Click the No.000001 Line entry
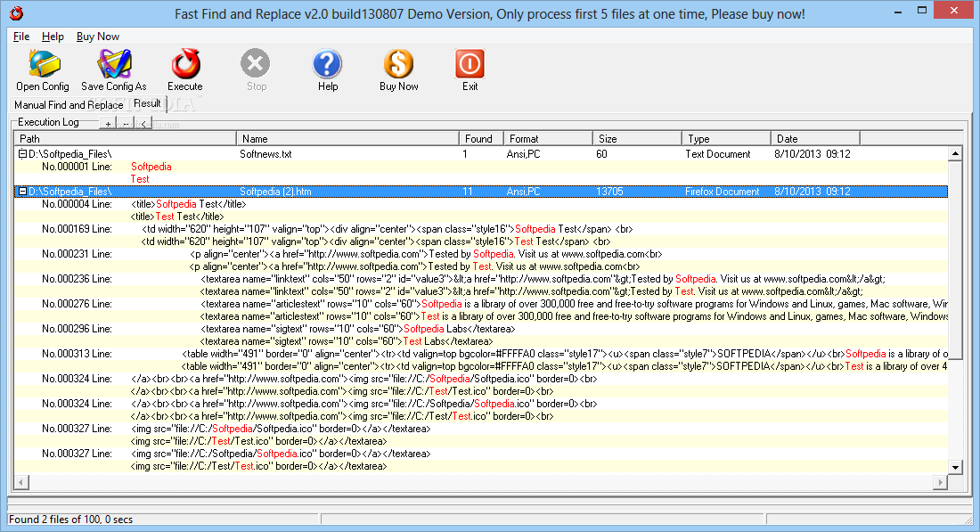The width and height of the screenshot is (980, 532). pyautogui.click(x=77, y=167)
